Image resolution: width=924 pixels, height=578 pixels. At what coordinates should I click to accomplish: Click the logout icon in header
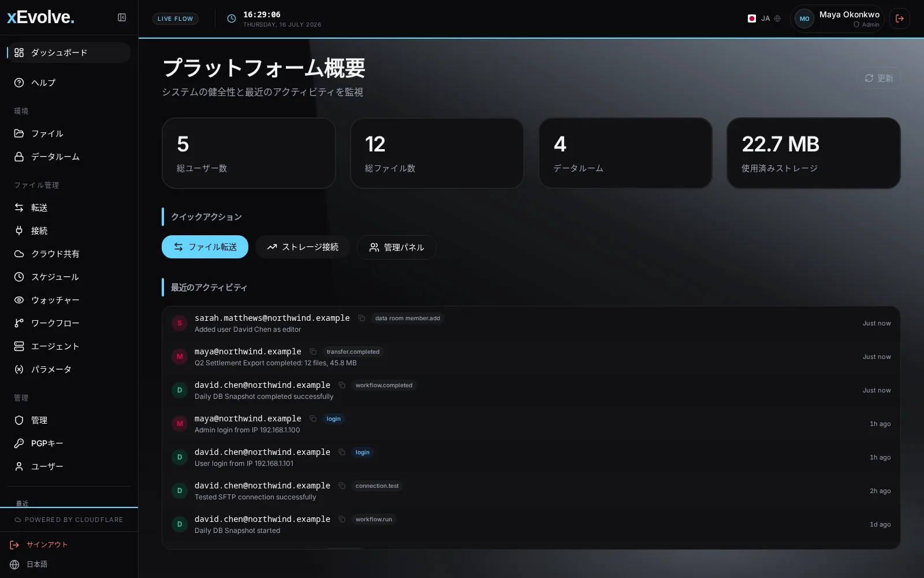coord(900,18)
